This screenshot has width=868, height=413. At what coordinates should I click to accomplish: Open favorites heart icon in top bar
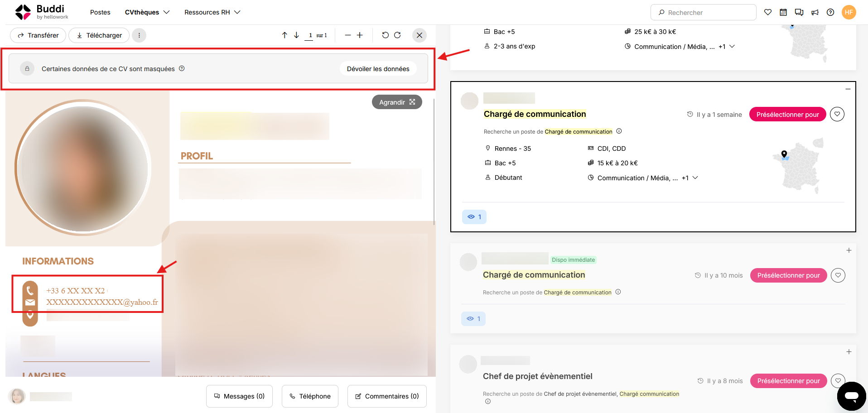point(768,12)
